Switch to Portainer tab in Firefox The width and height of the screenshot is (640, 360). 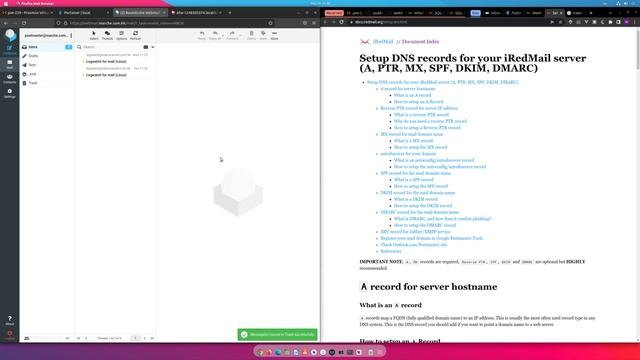pyautogui.click(x=84, y=13)
